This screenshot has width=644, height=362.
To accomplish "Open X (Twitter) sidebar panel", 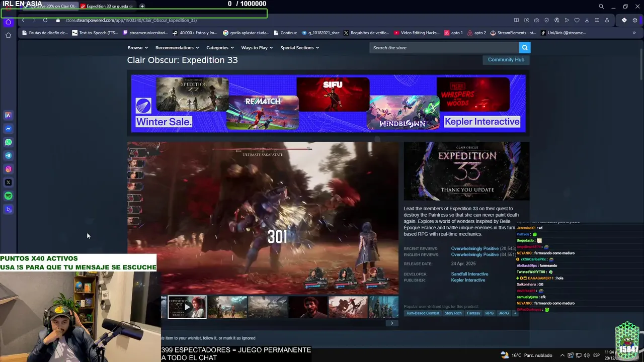I will coord(8,183).
